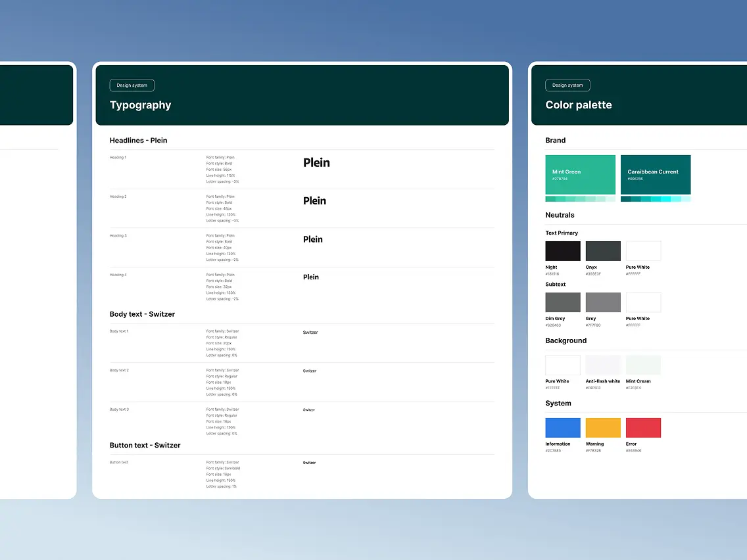
Task: Select the Body text 1 Switzer sample
Action: point(310,333)
